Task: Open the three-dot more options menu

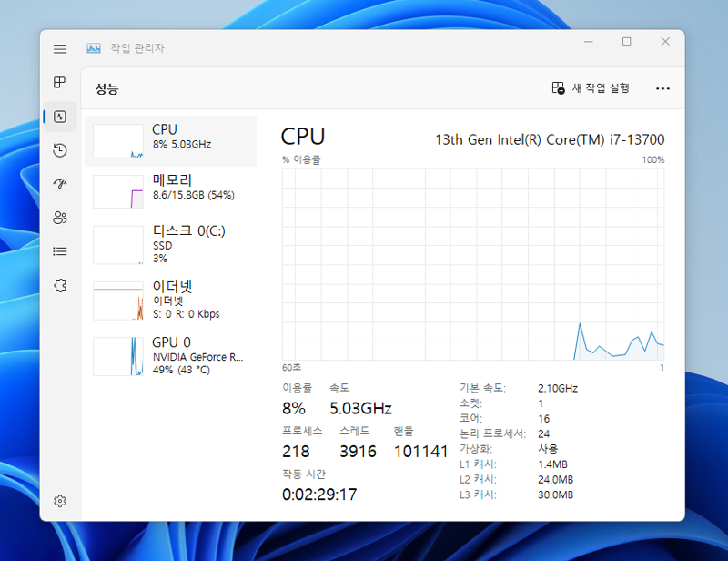Action: [662, 88]
